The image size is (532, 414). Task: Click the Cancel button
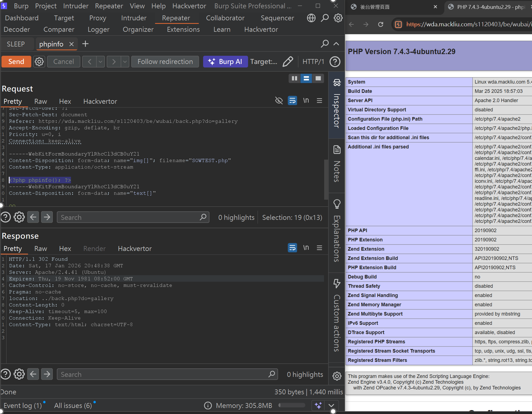tap(64, 62)
